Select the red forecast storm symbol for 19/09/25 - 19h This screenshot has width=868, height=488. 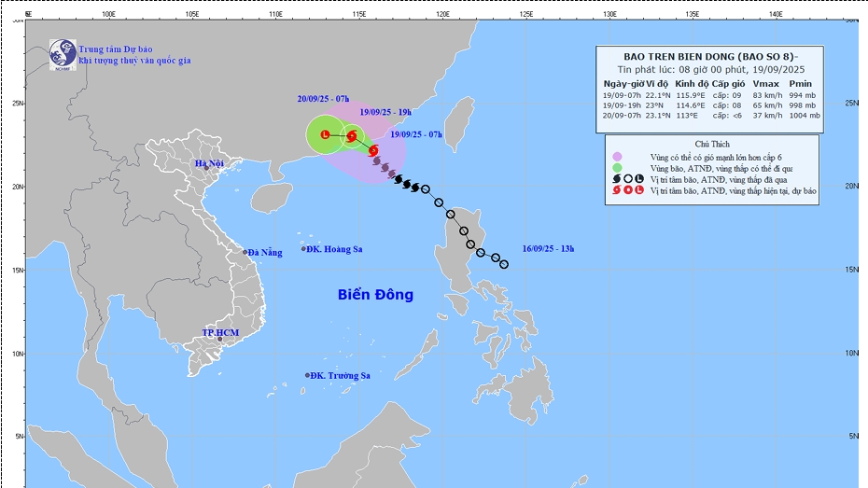[352, 137]
